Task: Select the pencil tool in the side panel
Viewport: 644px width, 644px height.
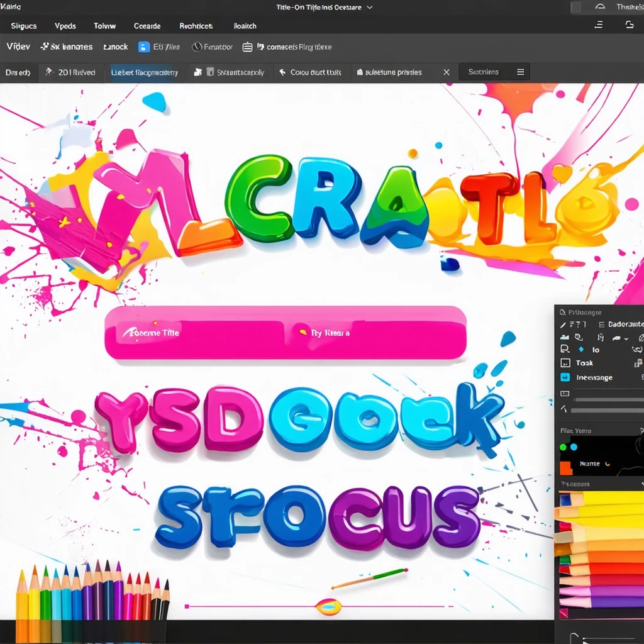Action: (x=563, y=325)
